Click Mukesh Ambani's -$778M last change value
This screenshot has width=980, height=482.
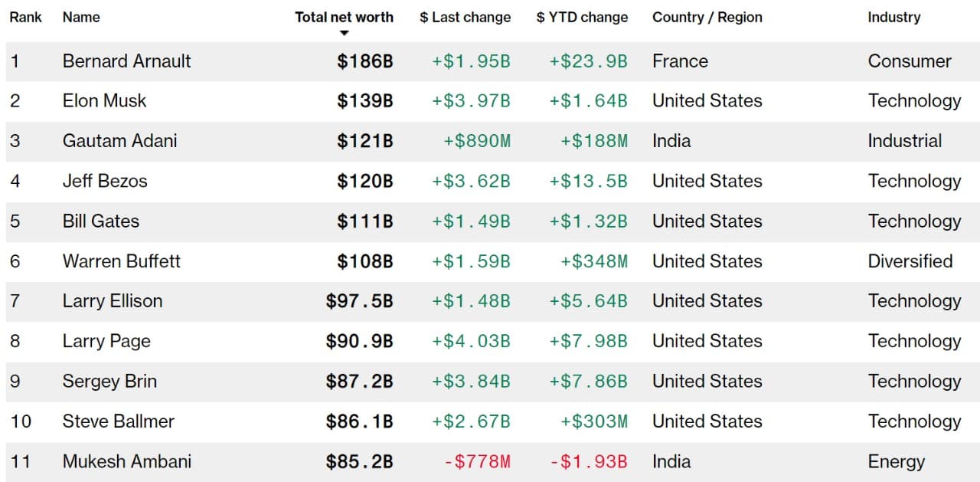[x=477, y=462]
